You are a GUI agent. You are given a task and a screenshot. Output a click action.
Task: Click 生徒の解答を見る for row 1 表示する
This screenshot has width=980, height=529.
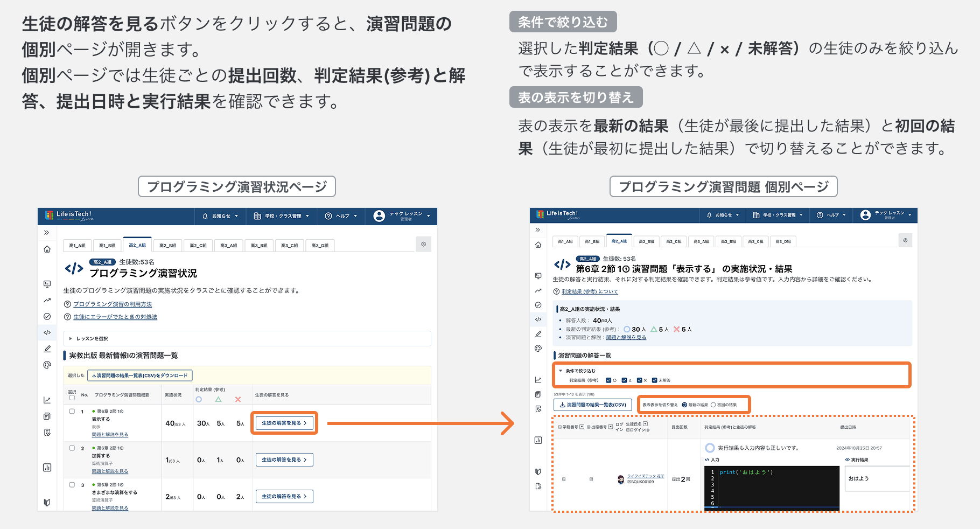click(284, 423)
